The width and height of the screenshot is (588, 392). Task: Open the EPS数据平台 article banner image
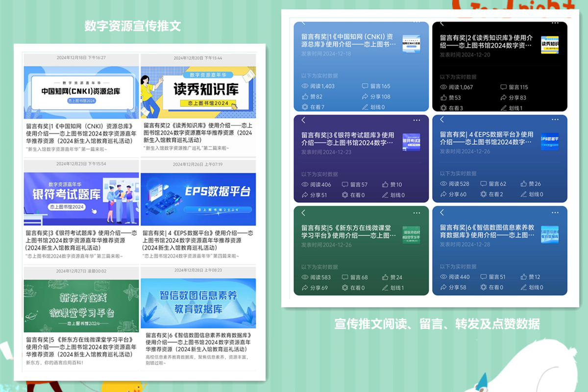tap(198, 199)
